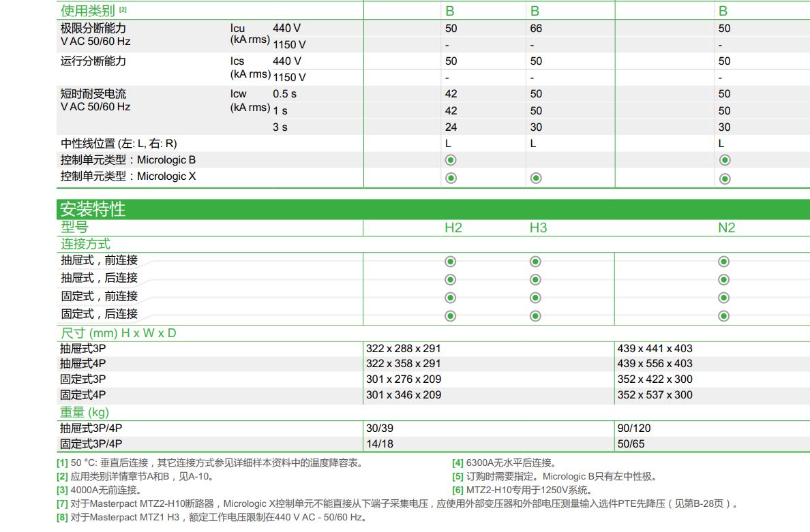Click the N2 model column header
Image resolution: width=810 pixels, height=532 pixels.
click(726, 228)
